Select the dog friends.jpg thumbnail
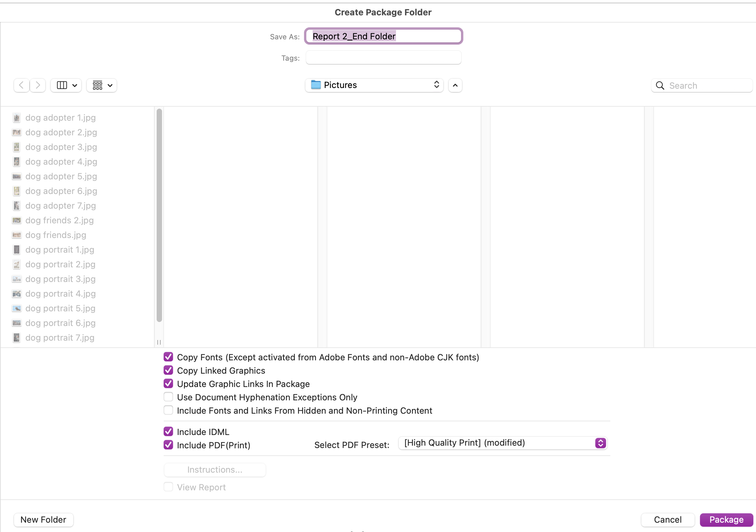Image resolution: width=756 pixels, height=532 pixels. tap(16, 235)
